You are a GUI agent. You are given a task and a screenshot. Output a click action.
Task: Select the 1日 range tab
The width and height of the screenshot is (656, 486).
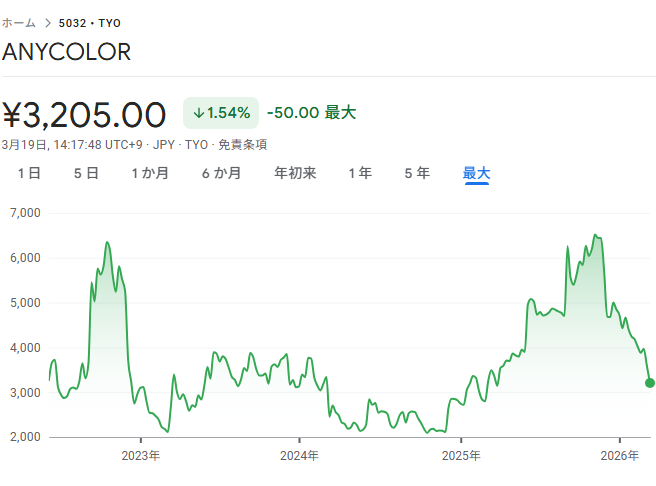(x=29, y=173)
